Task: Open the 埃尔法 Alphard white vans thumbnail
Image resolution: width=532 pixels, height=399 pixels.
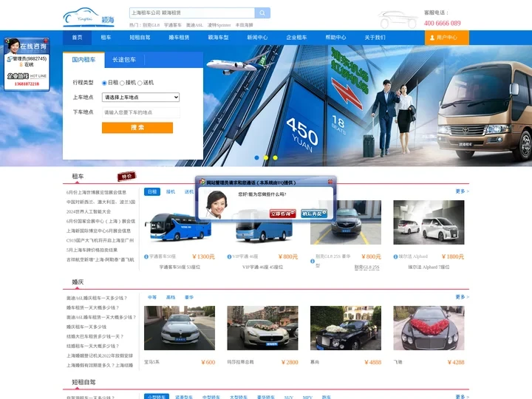Action: [429, 222]
